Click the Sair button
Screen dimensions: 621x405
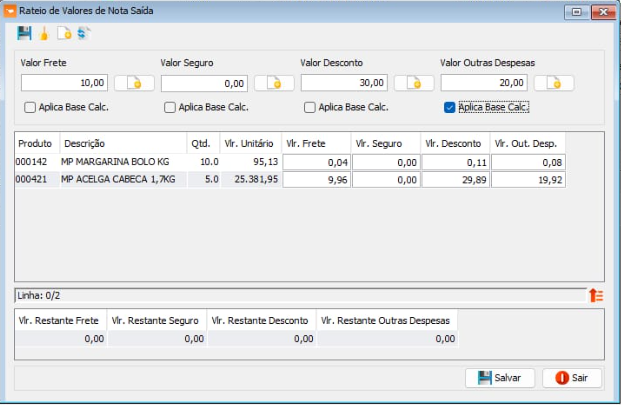(x=572, y=378)
